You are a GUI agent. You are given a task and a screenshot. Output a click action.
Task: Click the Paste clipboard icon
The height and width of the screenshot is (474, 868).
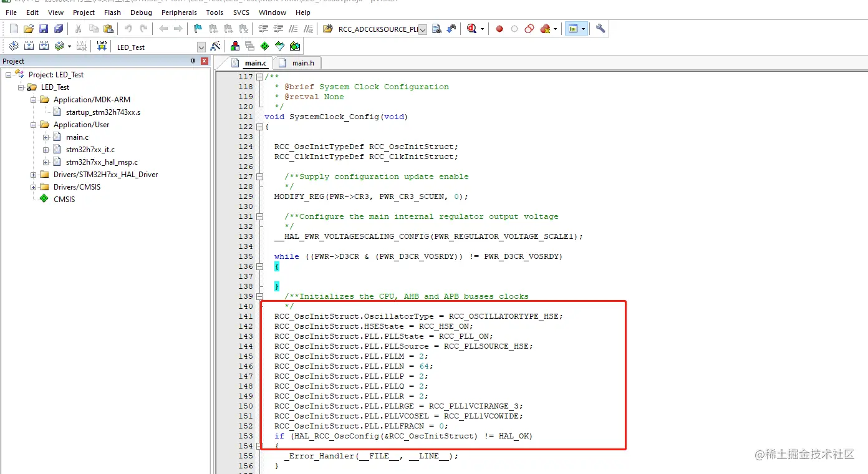pos(109,29)
